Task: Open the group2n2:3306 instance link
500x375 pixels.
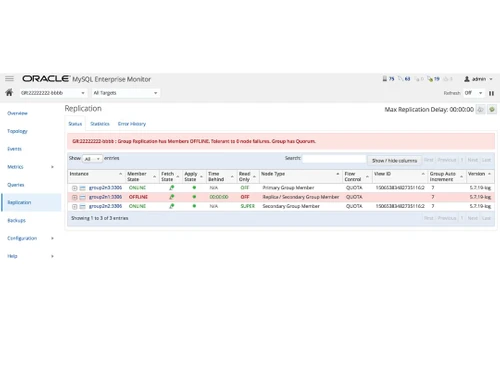Action: coord(105,206)
